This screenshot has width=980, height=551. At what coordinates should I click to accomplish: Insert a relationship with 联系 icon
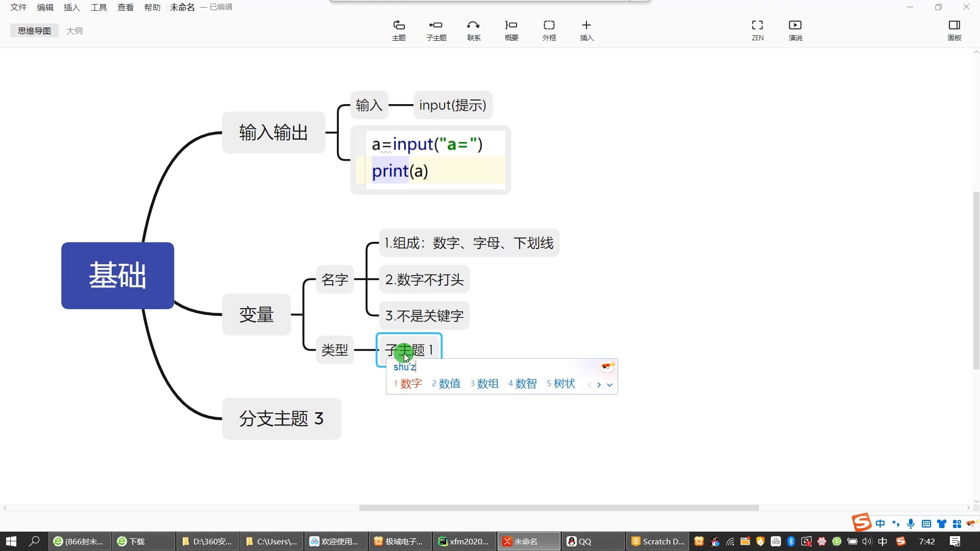click(473, 30)
